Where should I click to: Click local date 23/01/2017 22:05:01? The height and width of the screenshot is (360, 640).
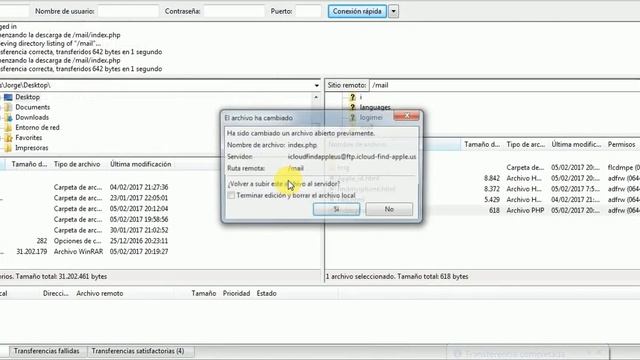point(139,198)
